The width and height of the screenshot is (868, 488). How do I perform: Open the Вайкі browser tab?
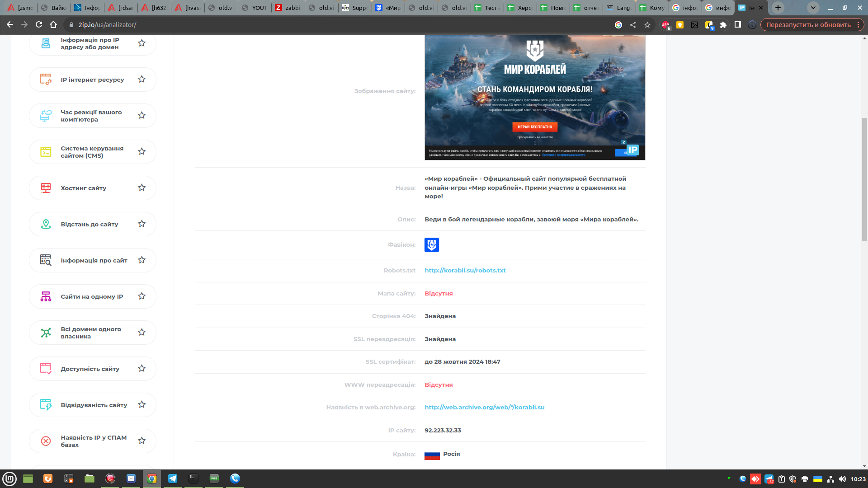click(x=54, y=8)
